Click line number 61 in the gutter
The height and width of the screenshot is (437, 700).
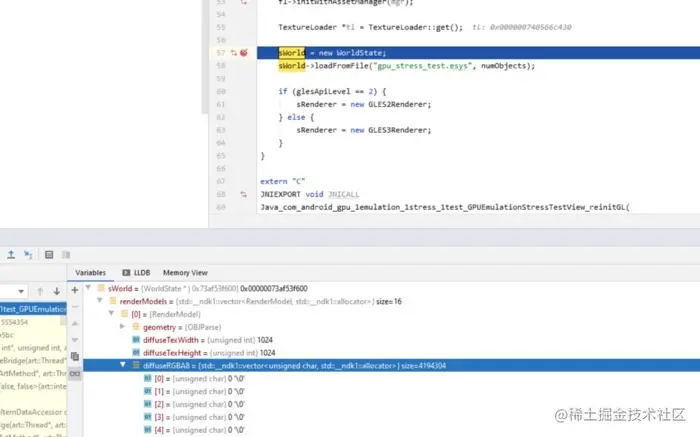(221, 104)
